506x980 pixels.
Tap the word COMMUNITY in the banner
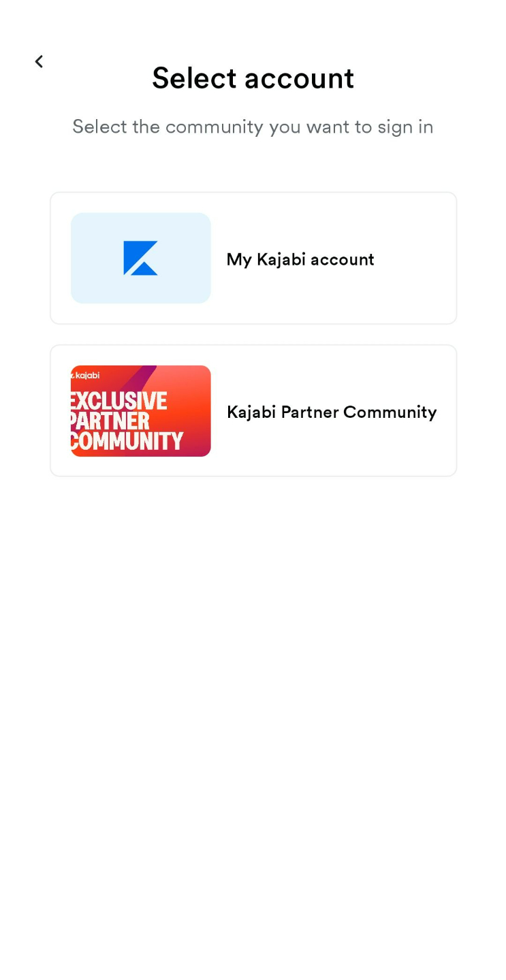point(127,441)
